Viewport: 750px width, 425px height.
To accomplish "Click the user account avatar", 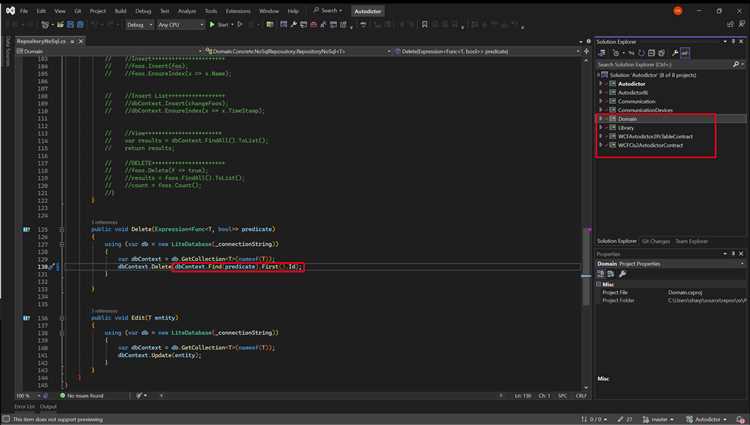I will (x=678, y=11).
